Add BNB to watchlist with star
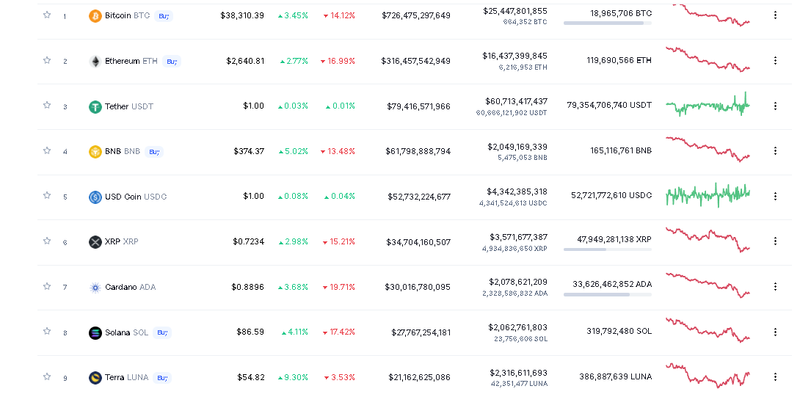 point(47,151)
